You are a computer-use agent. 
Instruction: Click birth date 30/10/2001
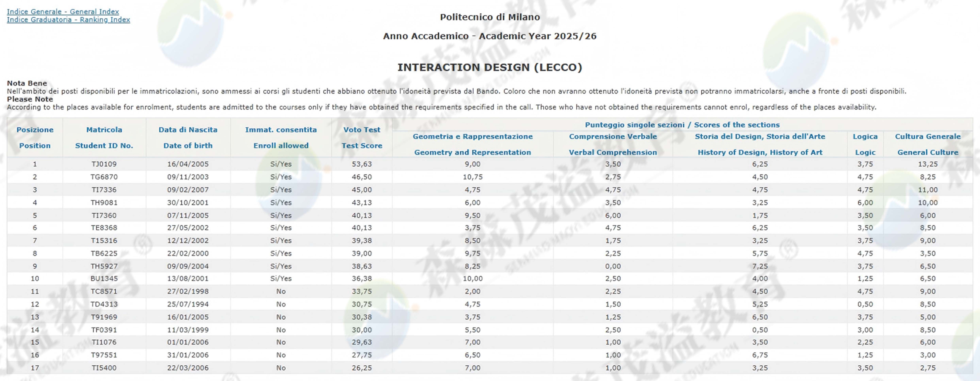click(188, 203)
